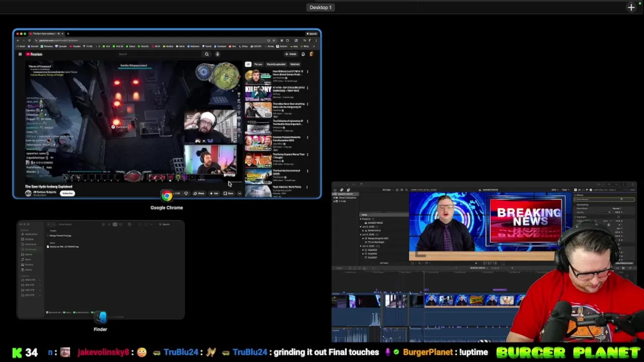The image size is (644, 362).
Task: Switch Finder to icon view
Action: click(x=103, y=224)
